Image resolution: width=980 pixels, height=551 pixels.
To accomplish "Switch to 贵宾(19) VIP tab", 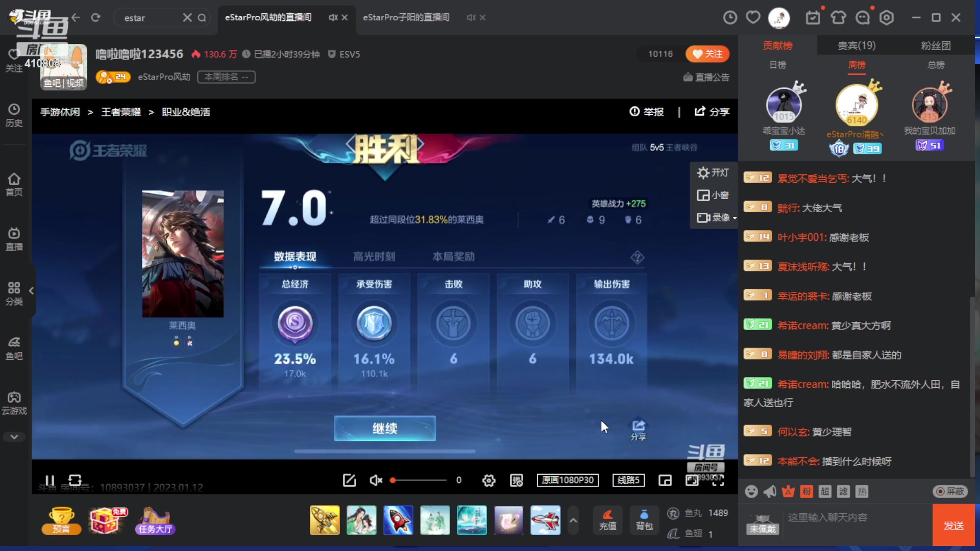I will [856, 45].
